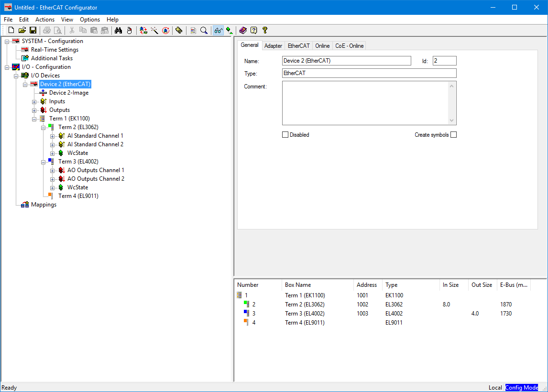Click the Reload I/O Devices icon

(143, 31)
